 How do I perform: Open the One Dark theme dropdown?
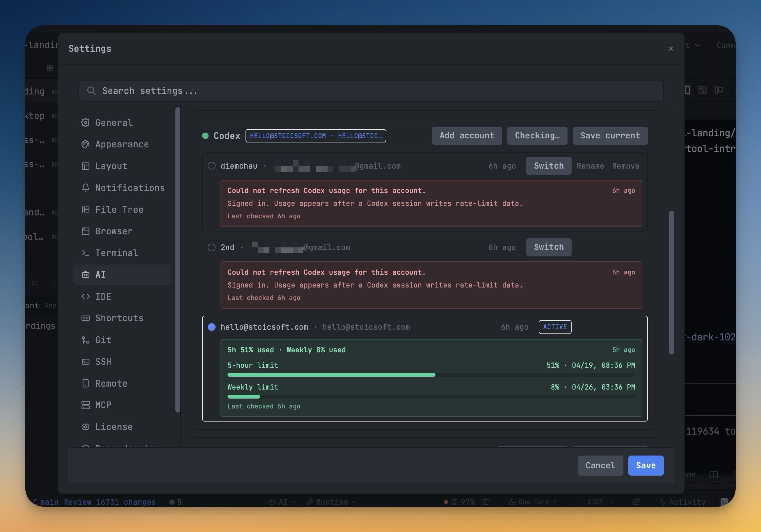pyautogui.click(x=533, y=502)
